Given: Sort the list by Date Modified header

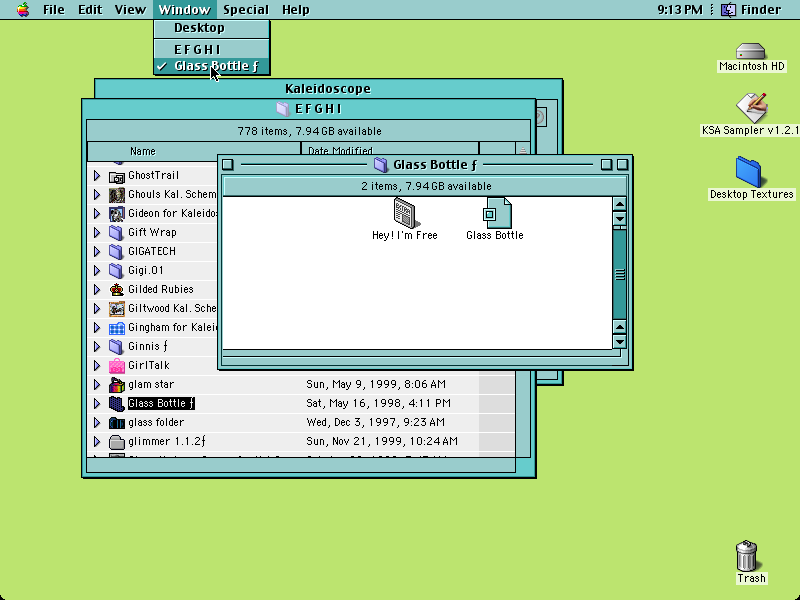Looking at the screenshot, I should [x=390, y=150].
